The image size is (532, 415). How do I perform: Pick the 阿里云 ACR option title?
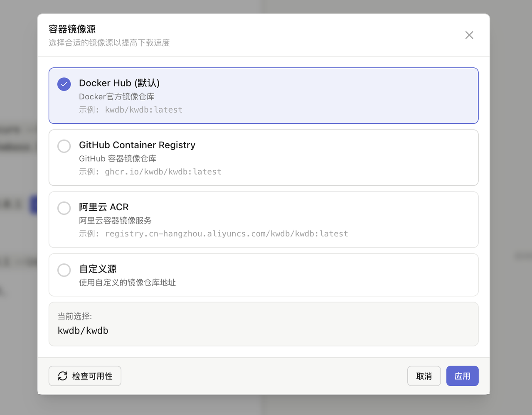coord(104,207)
